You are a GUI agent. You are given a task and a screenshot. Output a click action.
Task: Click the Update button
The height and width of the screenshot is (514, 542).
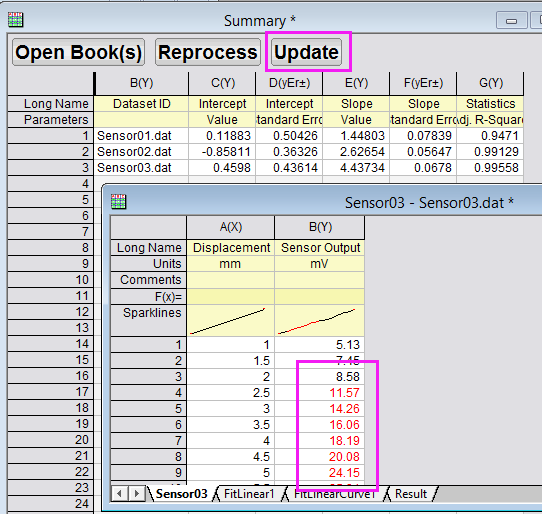306,52
